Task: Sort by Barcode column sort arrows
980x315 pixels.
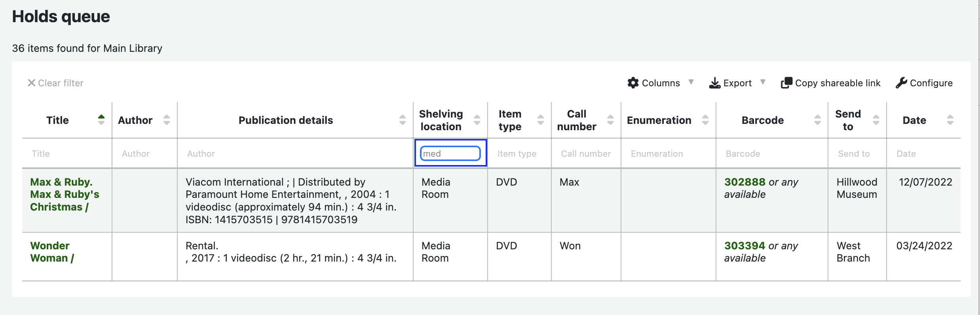Action: coord(817,120)
